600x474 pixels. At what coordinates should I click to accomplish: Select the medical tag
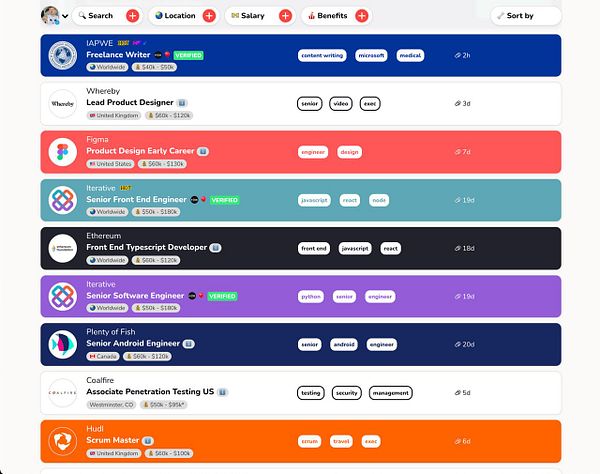[x=410, y=55]
